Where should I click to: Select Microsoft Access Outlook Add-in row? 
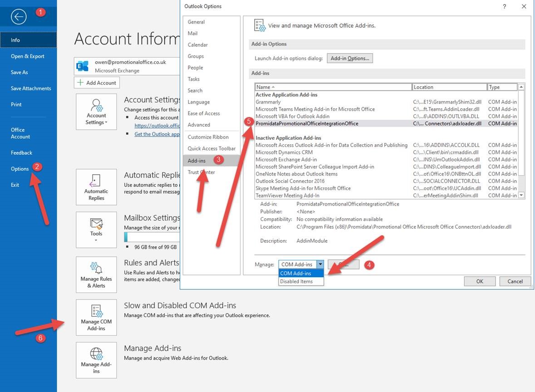(386, 145)
